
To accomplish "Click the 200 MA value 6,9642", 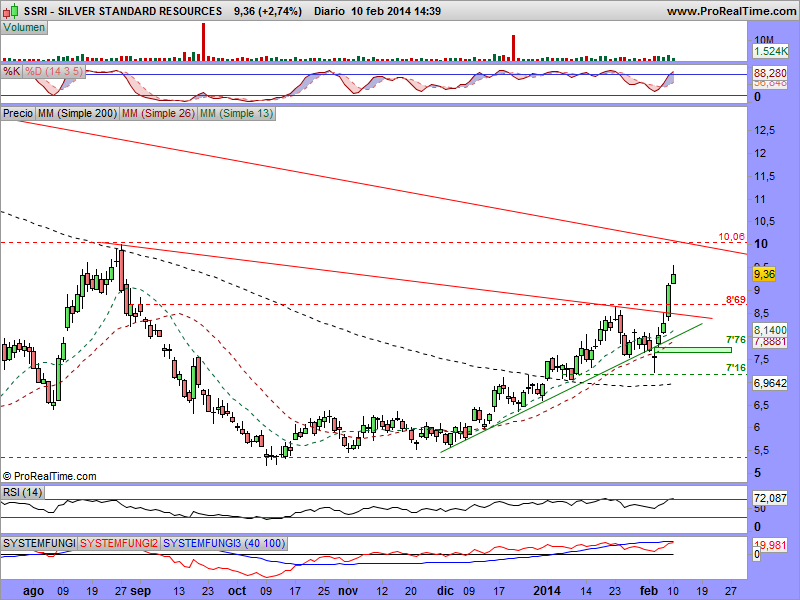I will coord(770,383).
